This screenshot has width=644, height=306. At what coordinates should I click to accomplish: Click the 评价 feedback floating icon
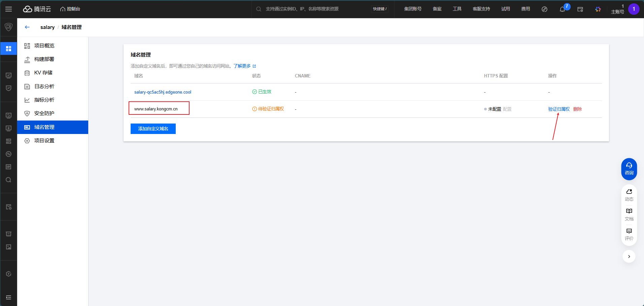tap(629, 234)
